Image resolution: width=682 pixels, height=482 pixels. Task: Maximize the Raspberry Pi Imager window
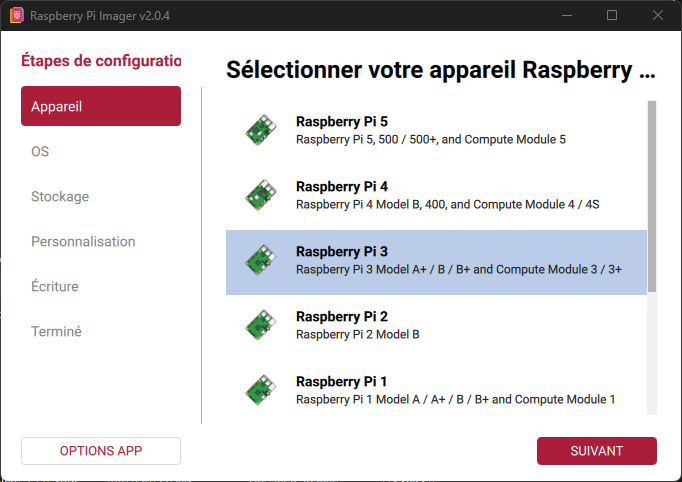[x=612, y=15]
